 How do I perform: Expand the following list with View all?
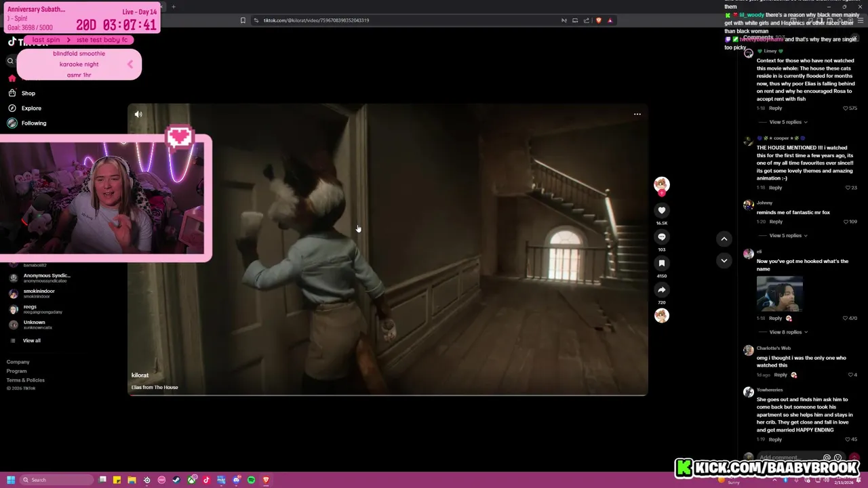[x=31, y=341]
